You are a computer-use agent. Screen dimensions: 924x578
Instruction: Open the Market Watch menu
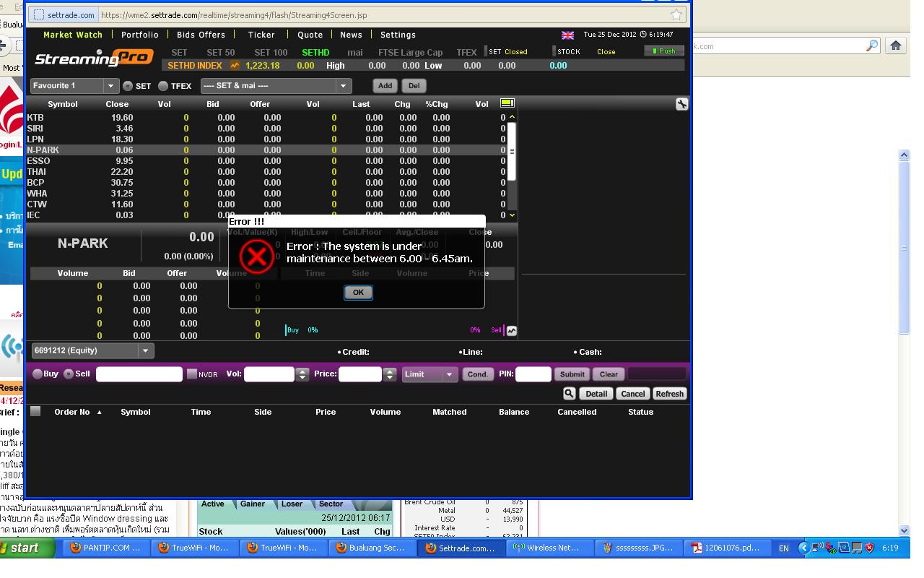[x=73, y=35]
